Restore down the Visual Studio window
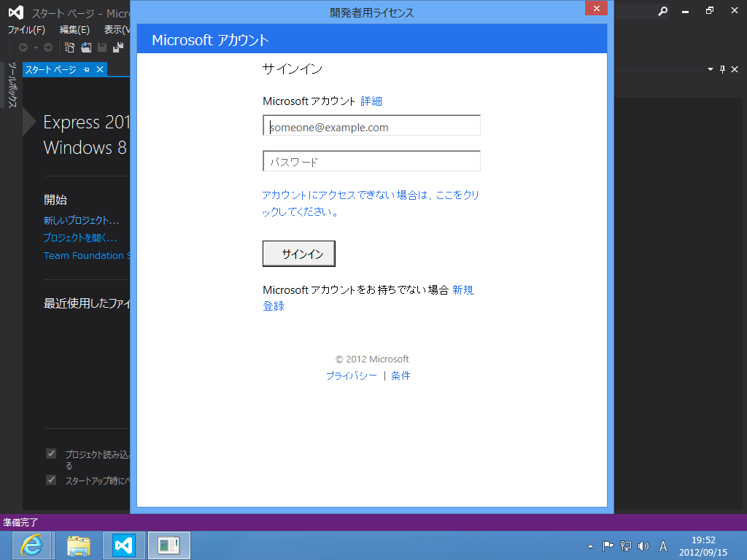 709,11
